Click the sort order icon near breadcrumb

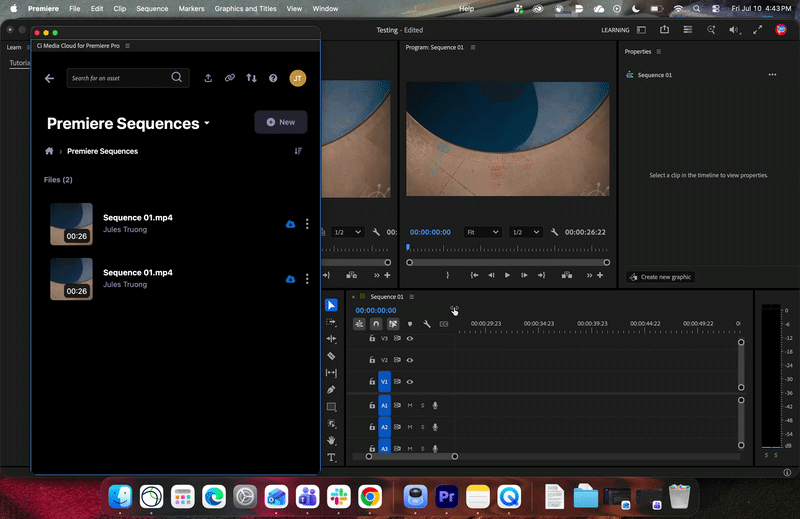tap(298, 151)
